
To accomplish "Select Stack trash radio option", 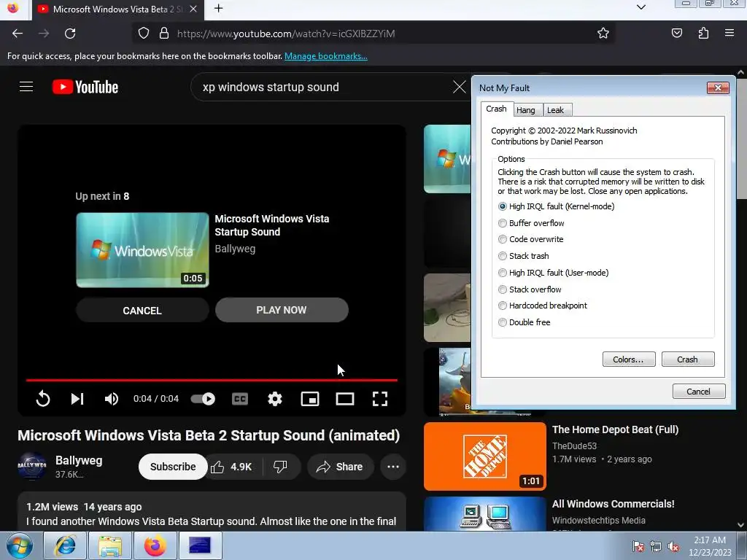I will pos(502,256).
